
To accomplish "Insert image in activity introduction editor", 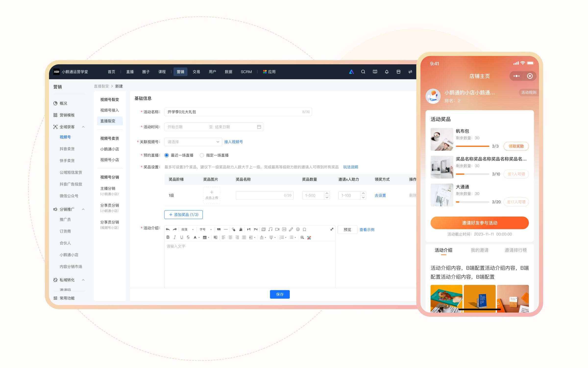I will point(263,229).
